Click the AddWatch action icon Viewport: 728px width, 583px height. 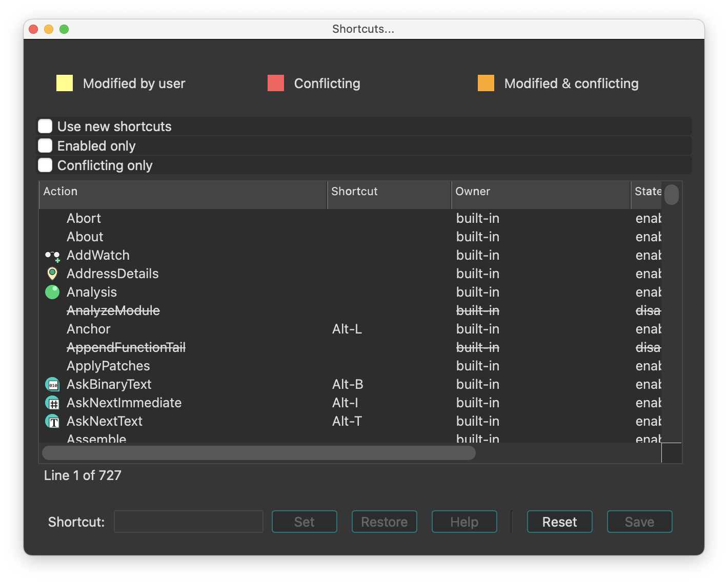click(52, 256)
